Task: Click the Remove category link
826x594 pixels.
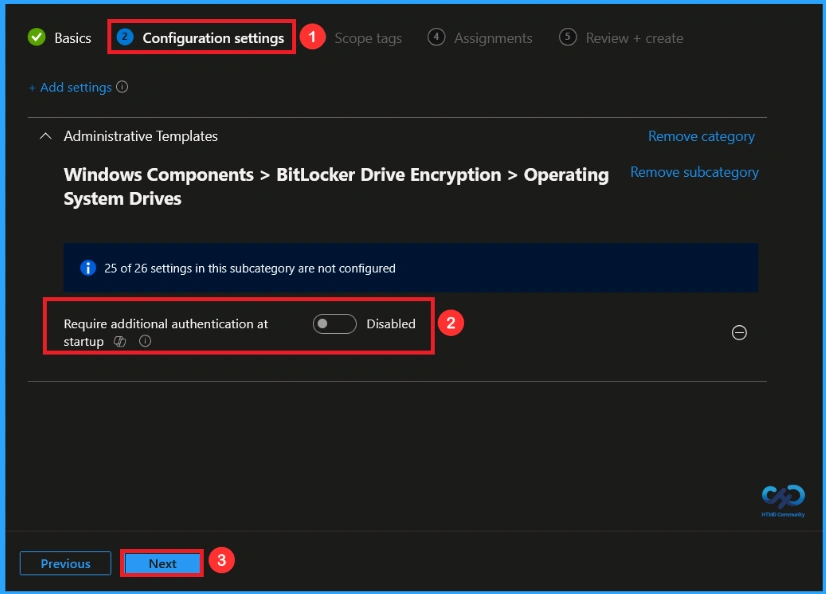Action: click(700, 136)
